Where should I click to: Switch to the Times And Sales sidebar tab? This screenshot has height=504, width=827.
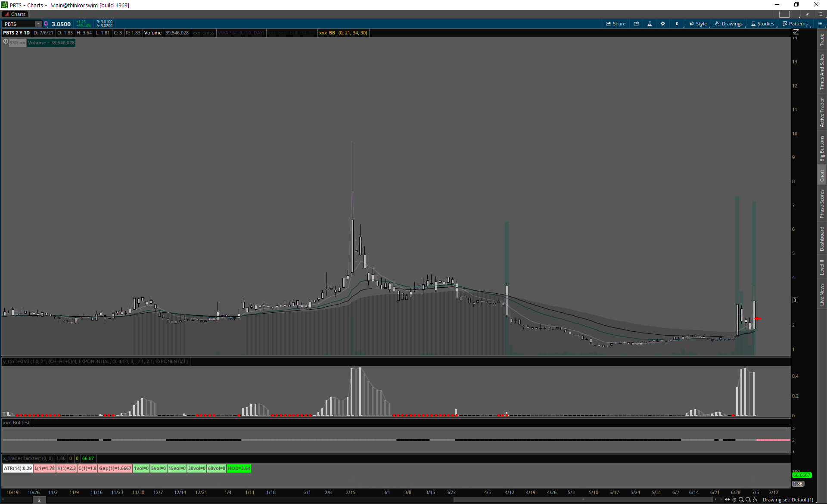tap(822, 72)
